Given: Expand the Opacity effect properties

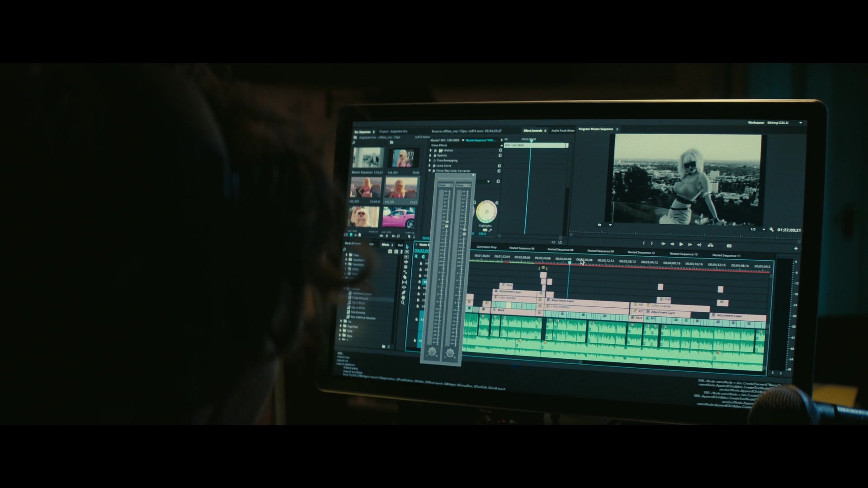Looking at the screenshot, I should pyautogui.click(x=430, y=155).
